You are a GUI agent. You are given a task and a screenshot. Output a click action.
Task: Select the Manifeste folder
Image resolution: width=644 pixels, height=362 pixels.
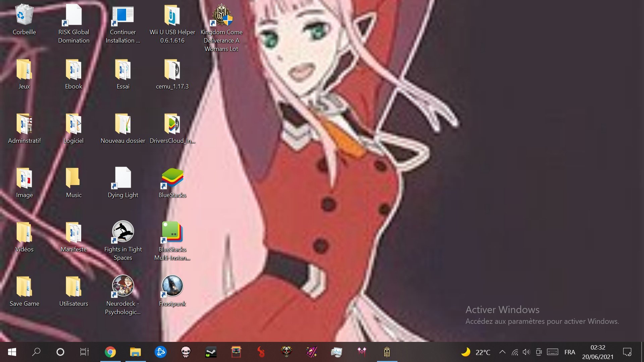[x=74, y=237]
